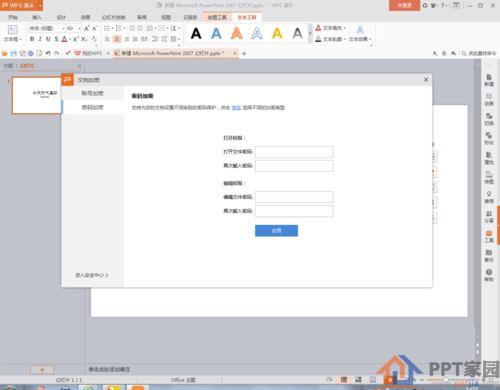Open the 文本工具 ribbon tab
The image size is (500, 390).
tap(247, 17)
